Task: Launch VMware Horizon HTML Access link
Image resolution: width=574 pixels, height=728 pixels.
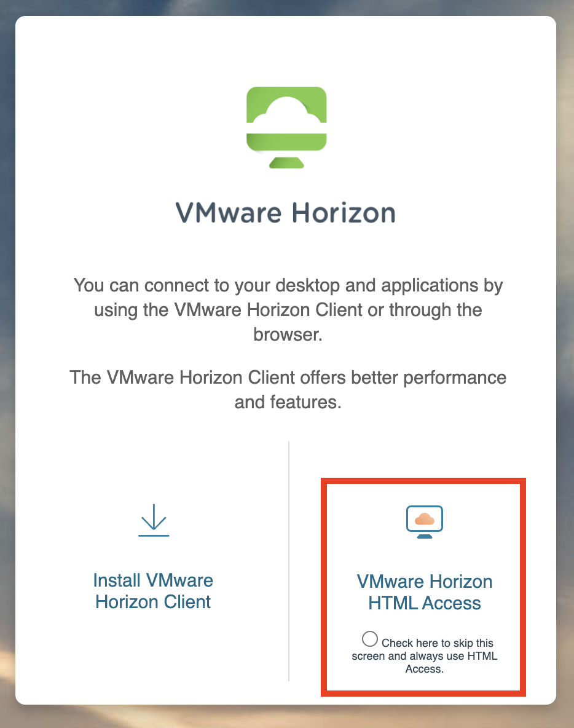Action: [425, 593]
